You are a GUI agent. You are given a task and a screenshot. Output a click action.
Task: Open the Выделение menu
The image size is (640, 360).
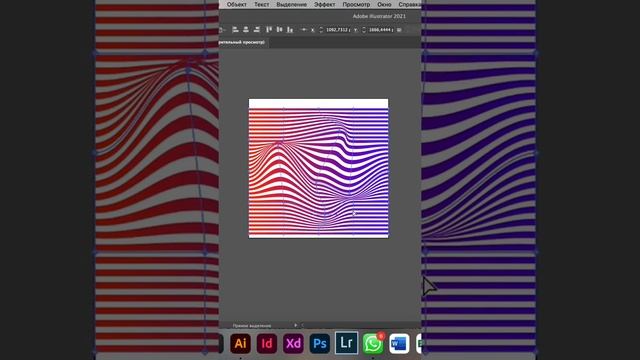[x=291, y=4]
